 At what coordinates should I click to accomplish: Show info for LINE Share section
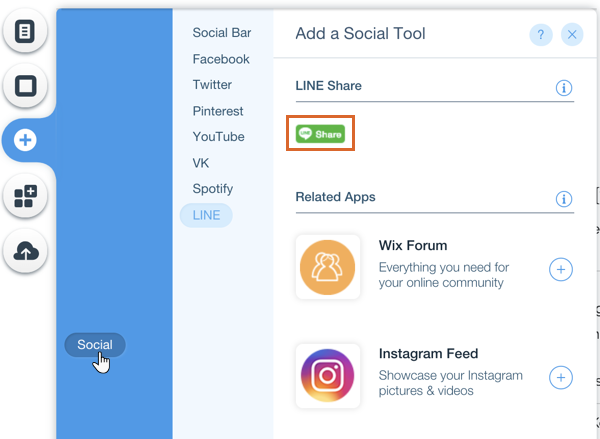pos(563,88)
